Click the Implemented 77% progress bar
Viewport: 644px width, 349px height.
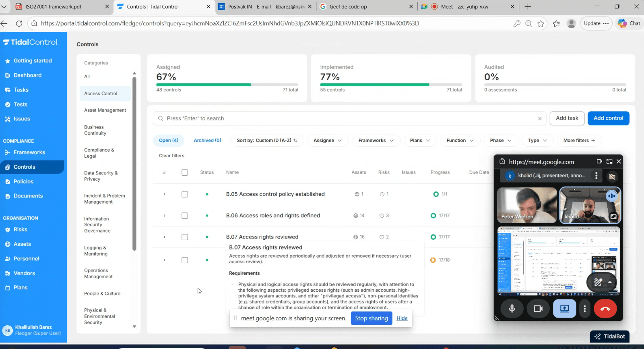pyautogui.click(x=391, y=85)
